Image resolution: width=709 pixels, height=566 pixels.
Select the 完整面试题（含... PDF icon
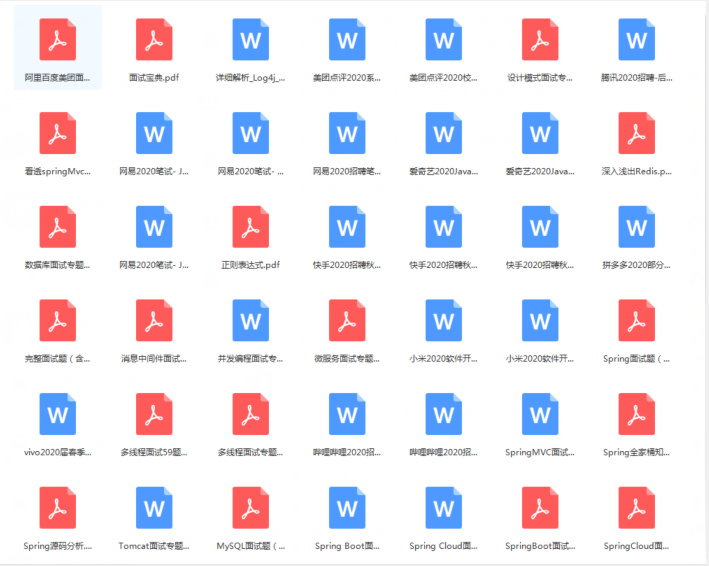click(57, 320)
